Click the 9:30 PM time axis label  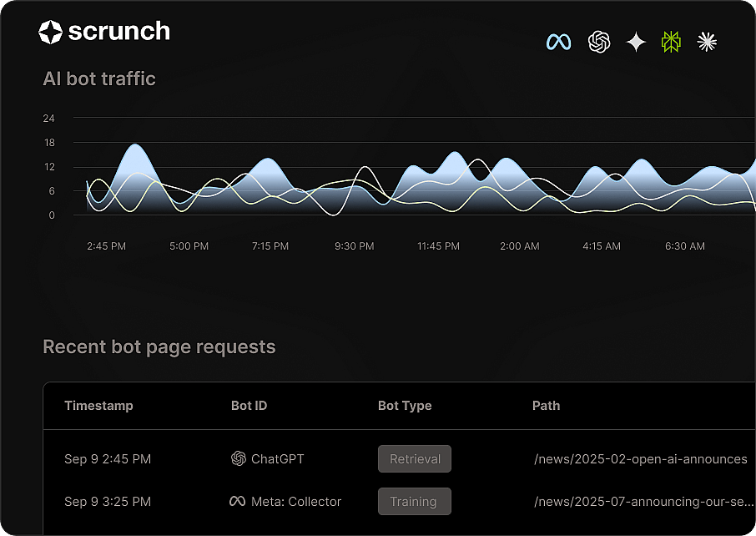click(x=355, y=246)
